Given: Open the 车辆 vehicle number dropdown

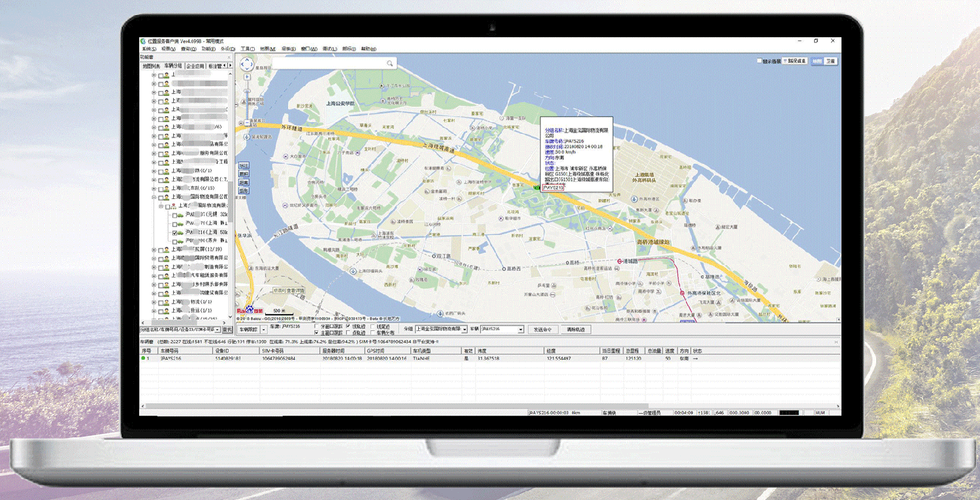Looking at the screenshot, I should pyautogui.click(x=521, y=330).
